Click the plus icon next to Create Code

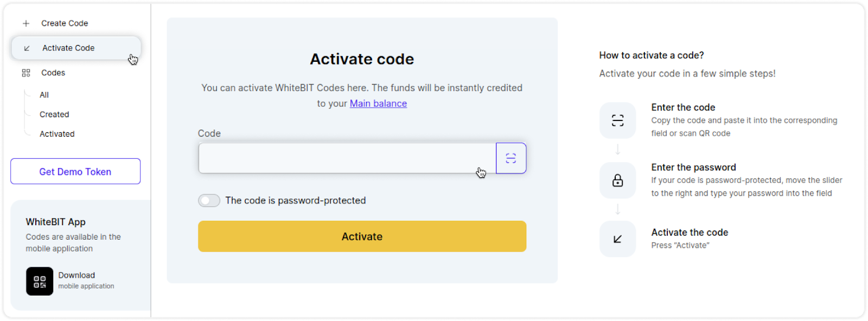(26, 23)
